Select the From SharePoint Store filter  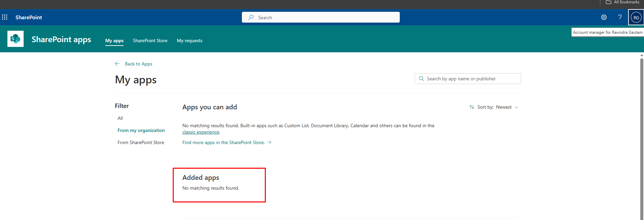click(x=141, y=142)
